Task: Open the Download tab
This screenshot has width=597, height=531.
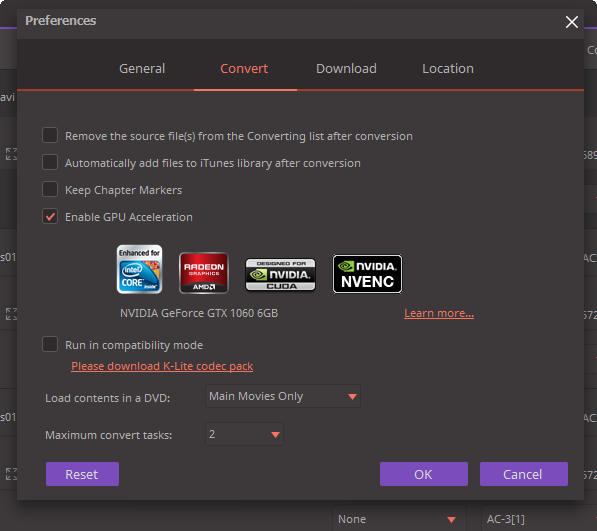Action: point(346,69)
